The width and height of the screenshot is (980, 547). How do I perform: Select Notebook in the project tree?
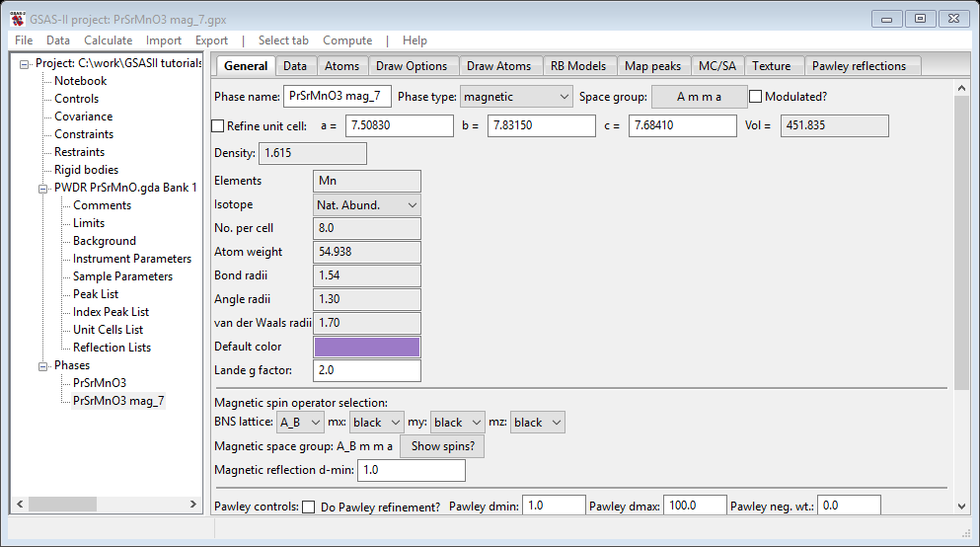coord(80,81)
